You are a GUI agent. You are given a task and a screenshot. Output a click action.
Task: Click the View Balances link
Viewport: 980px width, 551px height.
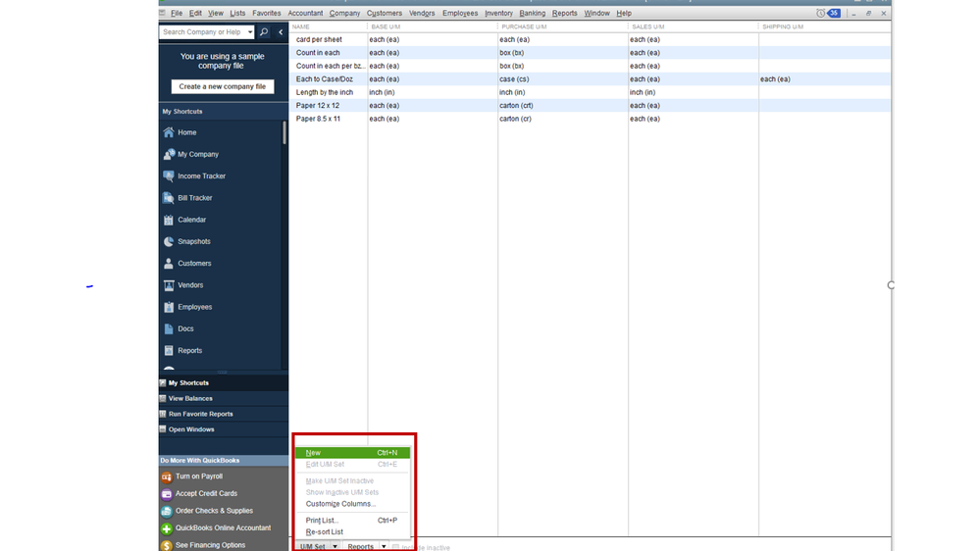point(190,399)
